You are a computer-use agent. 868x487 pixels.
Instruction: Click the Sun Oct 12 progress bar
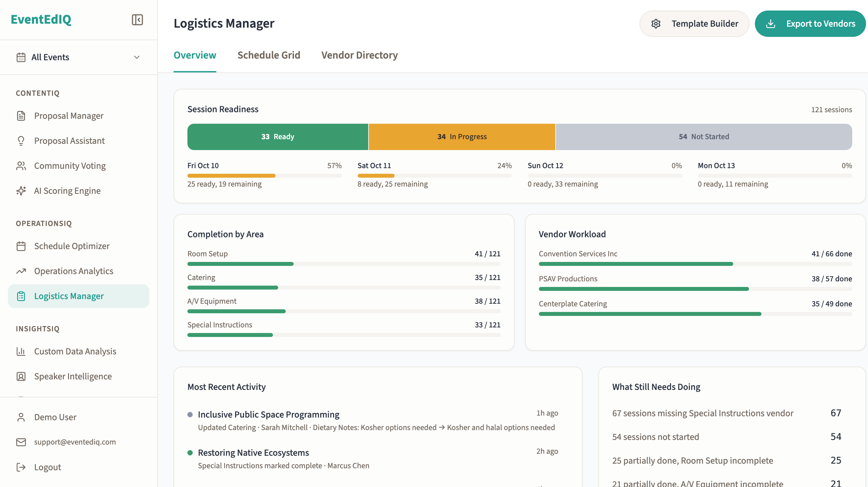click(605, 176)
